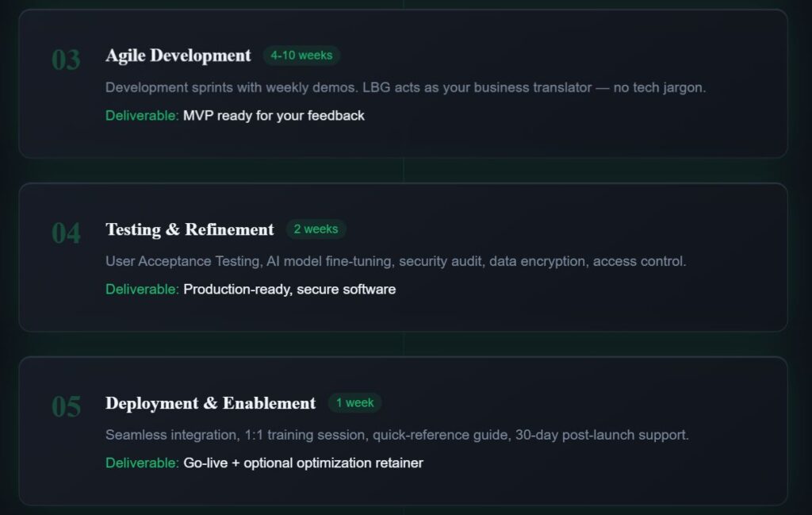Click the 04 step number
Image resolution: width=812 pixels, height=515 pixels.
66,233
